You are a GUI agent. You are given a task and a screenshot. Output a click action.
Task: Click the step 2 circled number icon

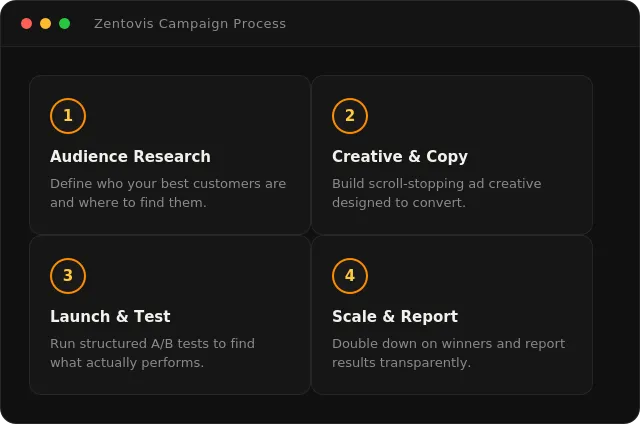click(350, 116)
